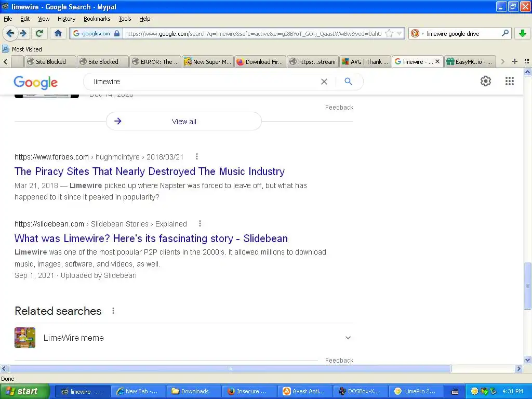Click Feedback under the videos section
This screenshot has height=399, width=532.
(339, 107)
